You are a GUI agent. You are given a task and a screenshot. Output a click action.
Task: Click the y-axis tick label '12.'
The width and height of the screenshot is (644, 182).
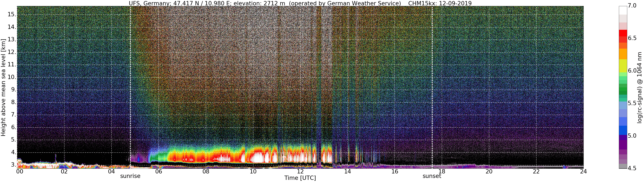12,52
